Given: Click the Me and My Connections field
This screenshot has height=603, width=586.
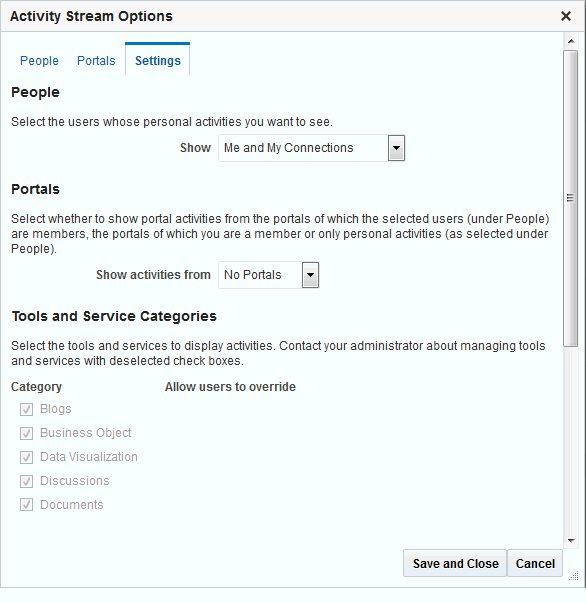Looking at the screenshot, I should coord(303,148).
